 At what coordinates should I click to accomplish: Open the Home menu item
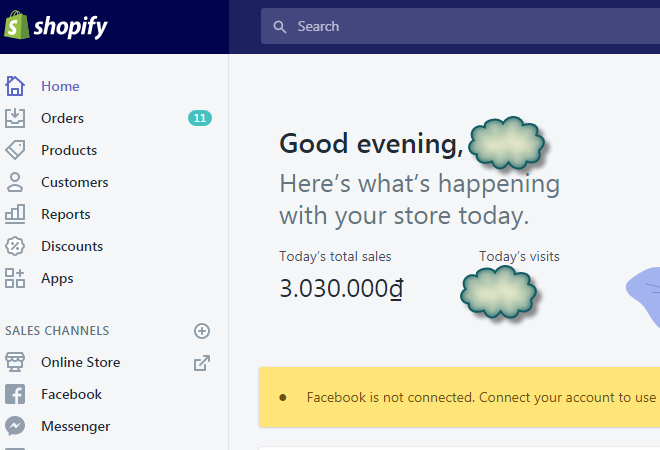pos(60,86)
